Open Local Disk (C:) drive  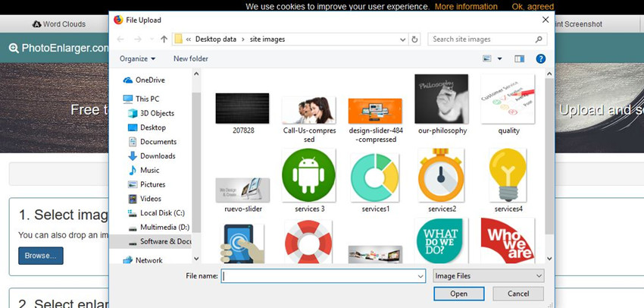click(162, 213)
